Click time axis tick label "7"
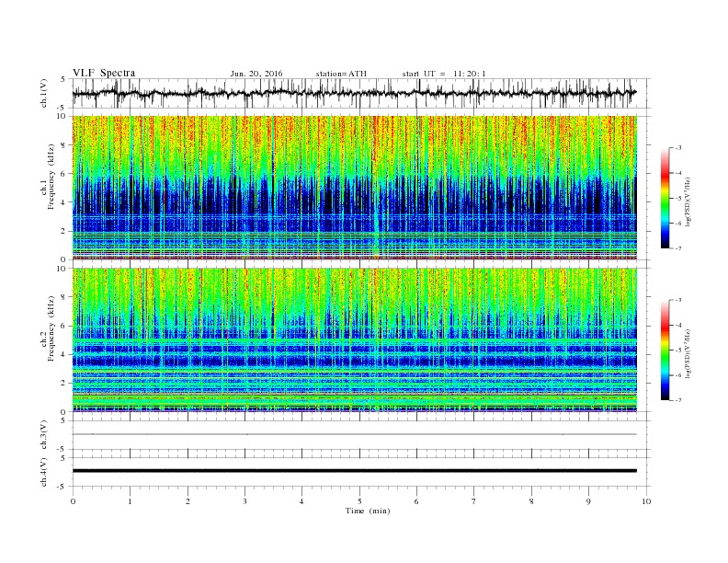The height and width of the screenshot is (563, 728). pyautogui.click(x=474, y=501)
